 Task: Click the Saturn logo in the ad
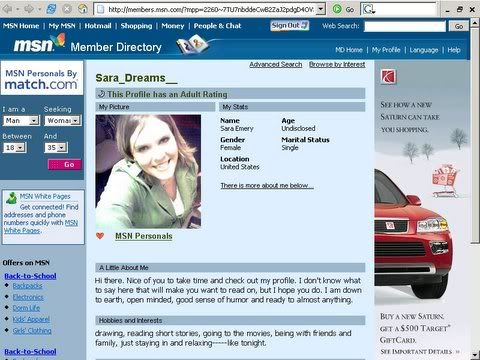point(388,77)
